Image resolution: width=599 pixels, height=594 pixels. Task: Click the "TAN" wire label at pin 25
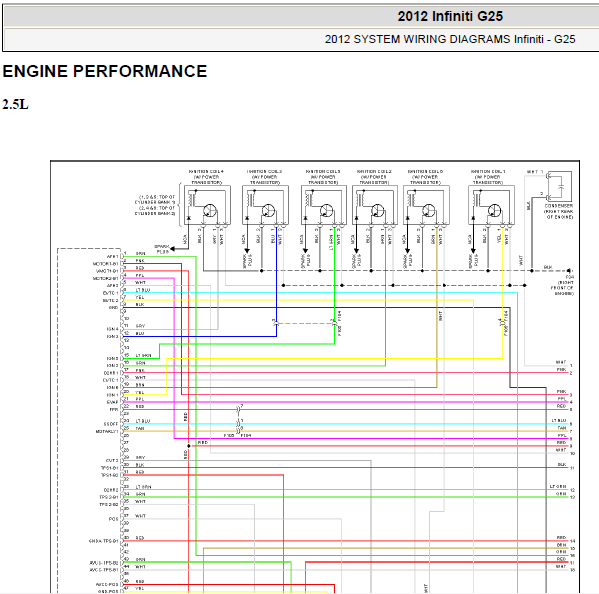pos(140,429)
